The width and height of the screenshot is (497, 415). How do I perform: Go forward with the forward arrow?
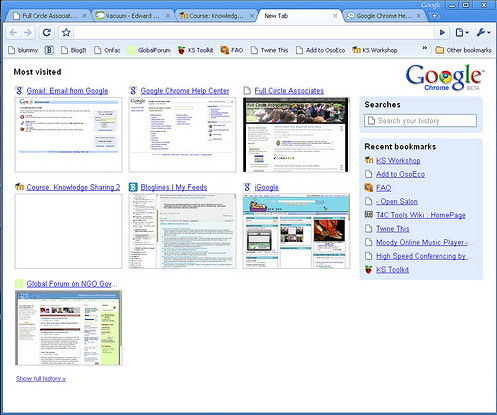point(28,33)
